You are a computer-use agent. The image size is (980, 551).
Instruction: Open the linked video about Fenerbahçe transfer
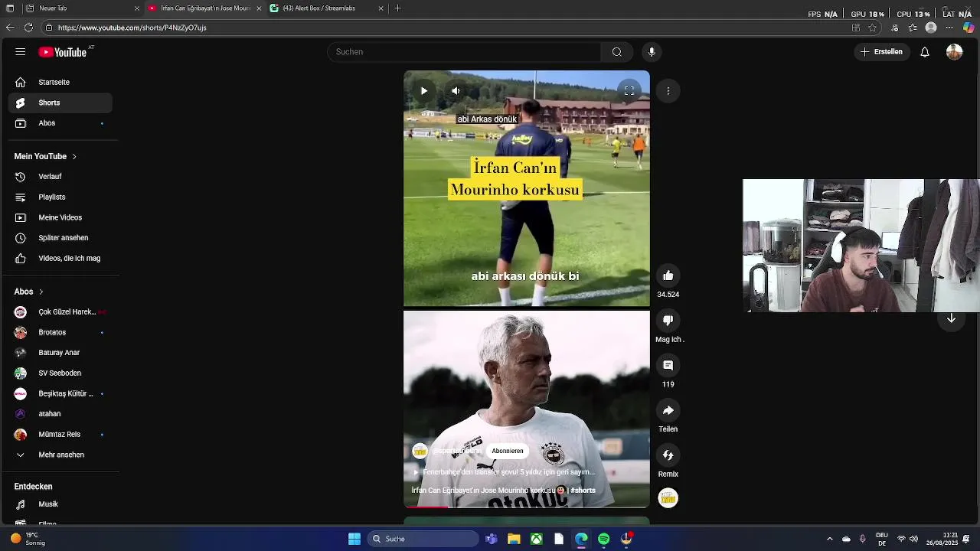(x=504, y=472)
